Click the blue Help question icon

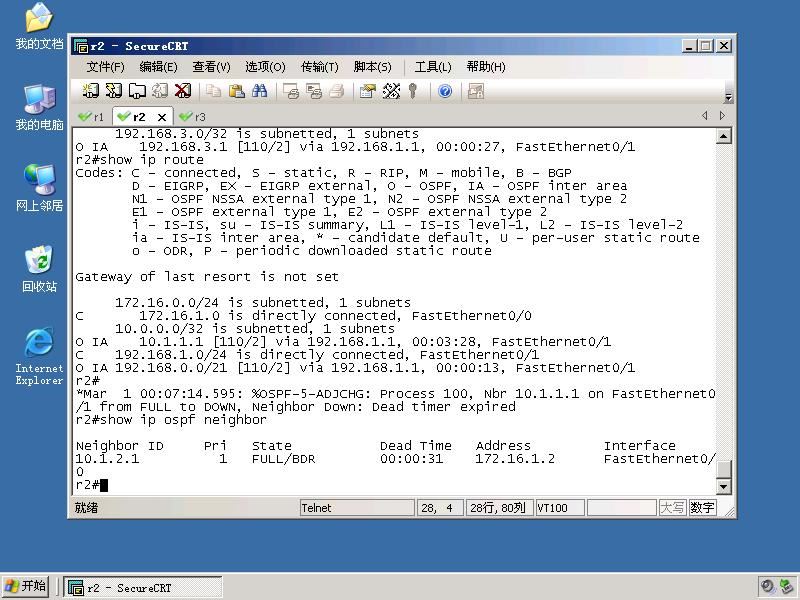[x=445, y=91]
